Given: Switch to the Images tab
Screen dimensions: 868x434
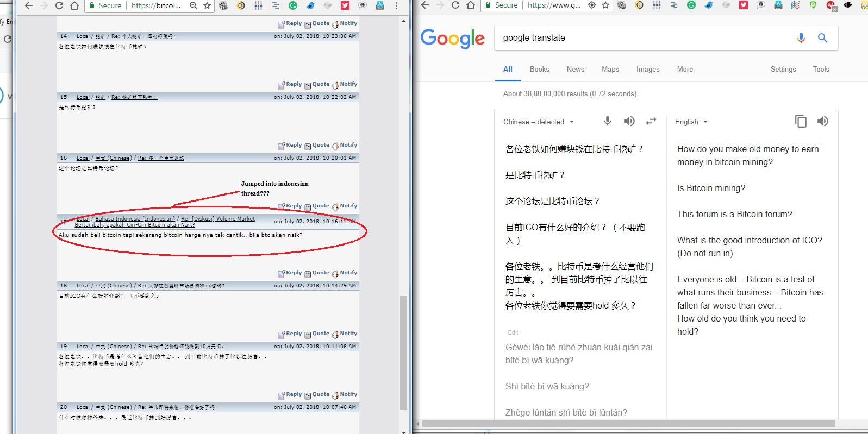Looking at the screenshot, I should 648,69.
